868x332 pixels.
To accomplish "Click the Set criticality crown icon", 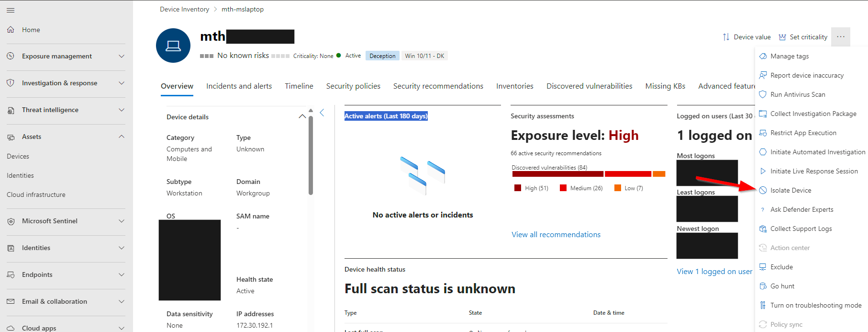I will (782, 37).
